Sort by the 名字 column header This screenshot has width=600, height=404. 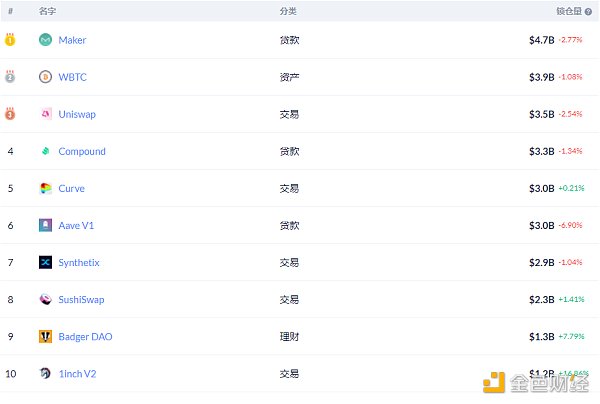(47, 11)
